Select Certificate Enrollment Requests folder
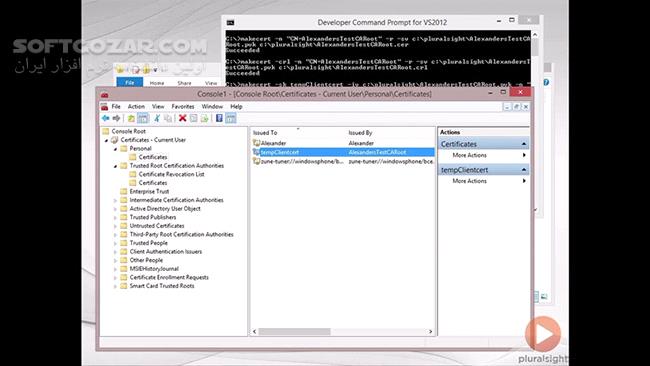The image size is (650, 366). [169, 277]
